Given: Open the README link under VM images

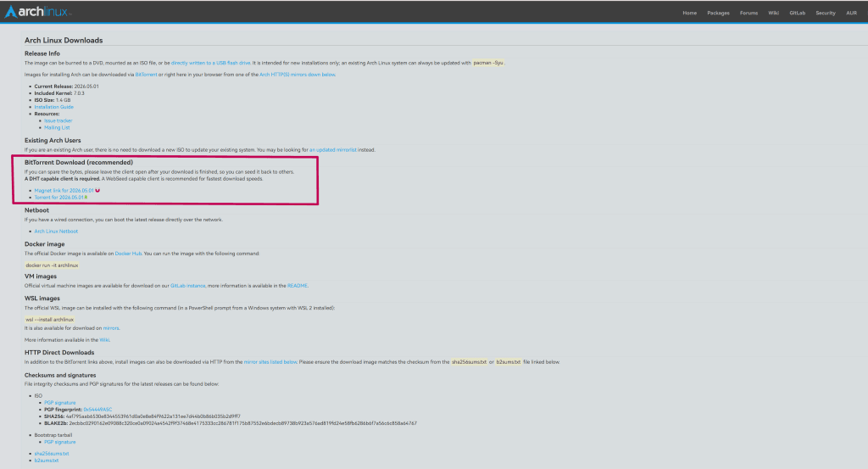Looking at the screenshot, I should coord(298,286).
